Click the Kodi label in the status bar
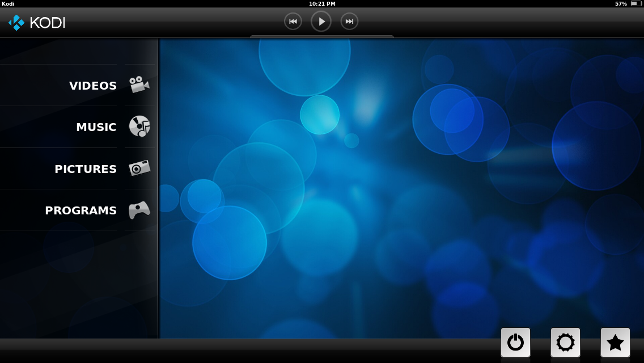Image resolution: width=644 pixels, height=363 pixels. click(8, 3)
